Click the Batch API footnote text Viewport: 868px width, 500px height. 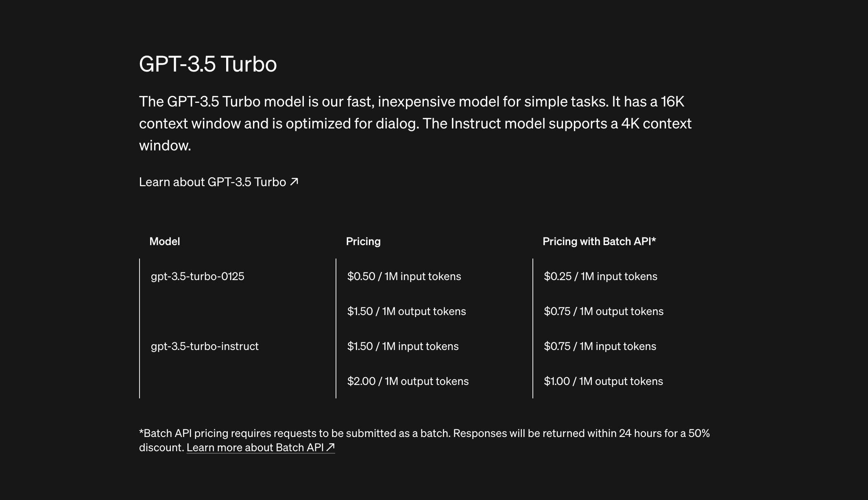pos(424,440)
